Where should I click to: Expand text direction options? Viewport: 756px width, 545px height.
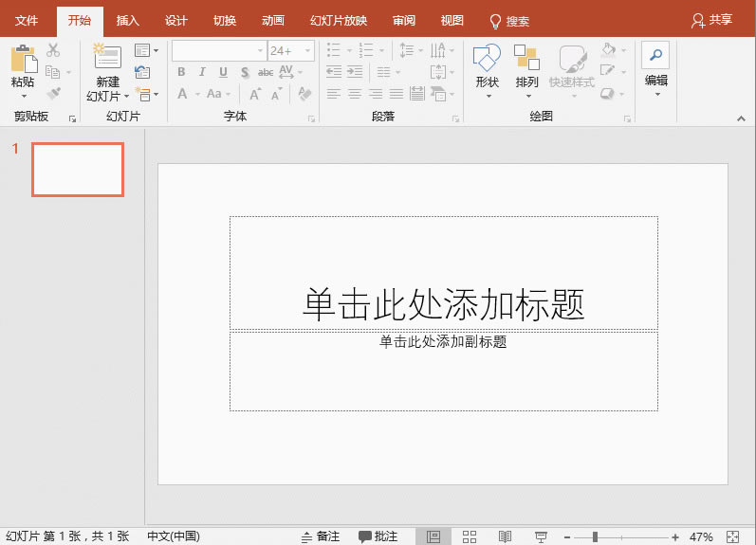[x=452, y=50]
